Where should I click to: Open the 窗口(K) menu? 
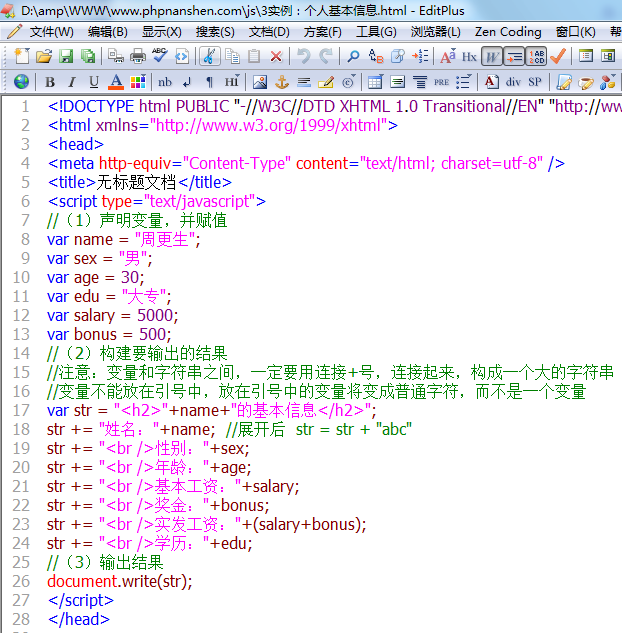click(575, 31)
